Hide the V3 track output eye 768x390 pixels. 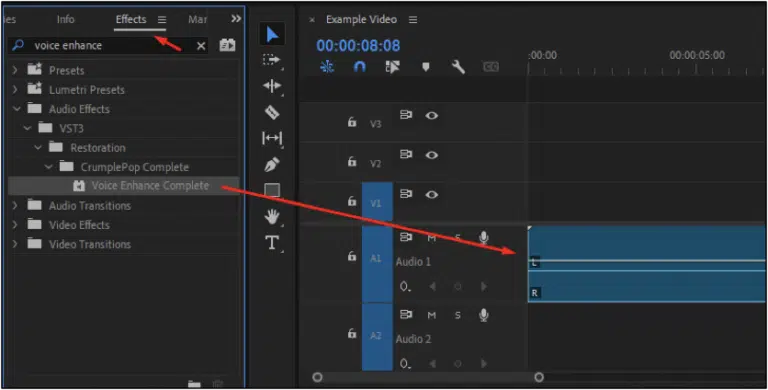coord(431,116)
